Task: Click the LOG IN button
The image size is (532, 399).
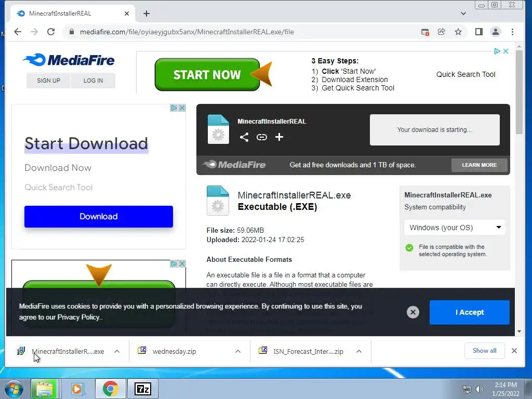Action: coord(94,81)
